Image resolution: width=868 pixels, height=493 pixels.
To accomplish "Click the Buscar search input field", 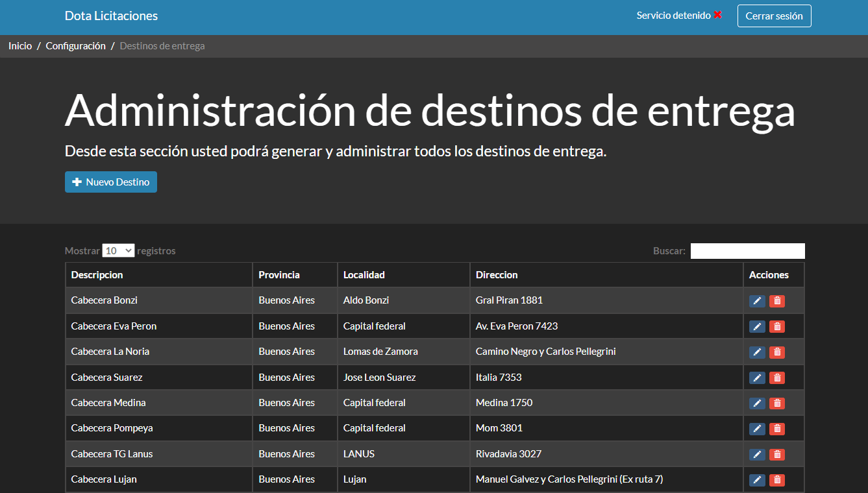I will [x=747, y=251].
